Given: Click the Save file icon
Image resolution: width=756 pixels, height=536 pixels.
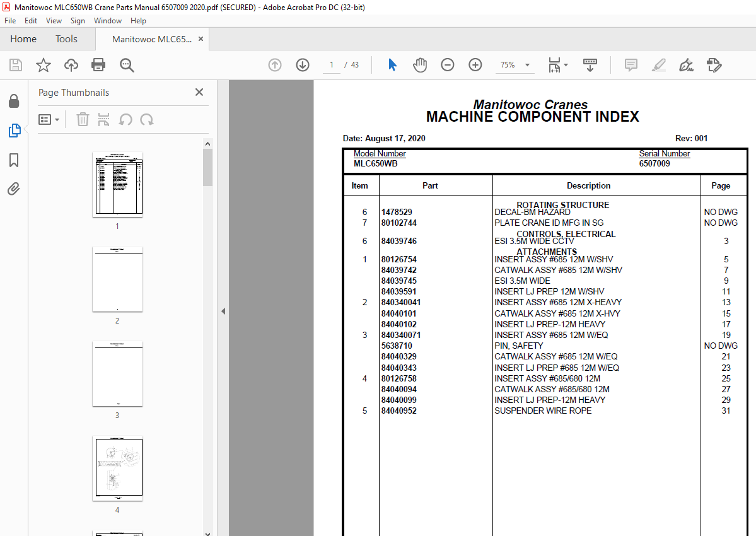Looking at the screenshot, I should click(x=15, y=65).
